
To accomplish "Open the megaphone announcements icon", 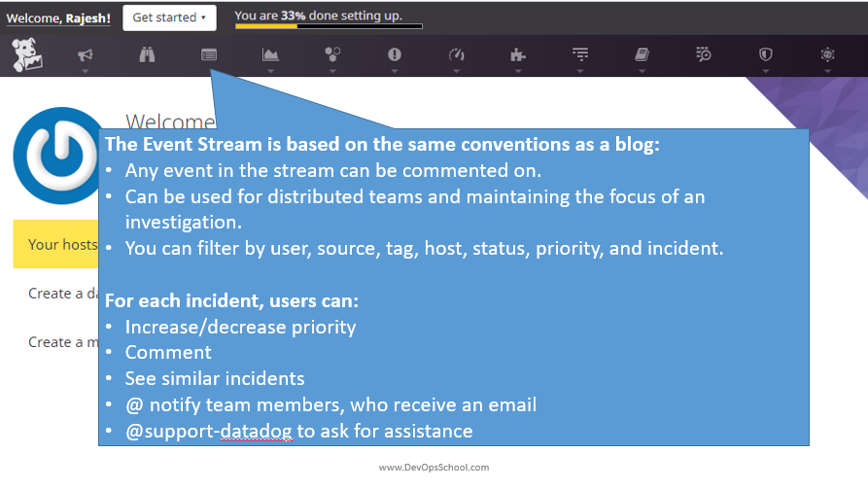I will tap(86, 55).
